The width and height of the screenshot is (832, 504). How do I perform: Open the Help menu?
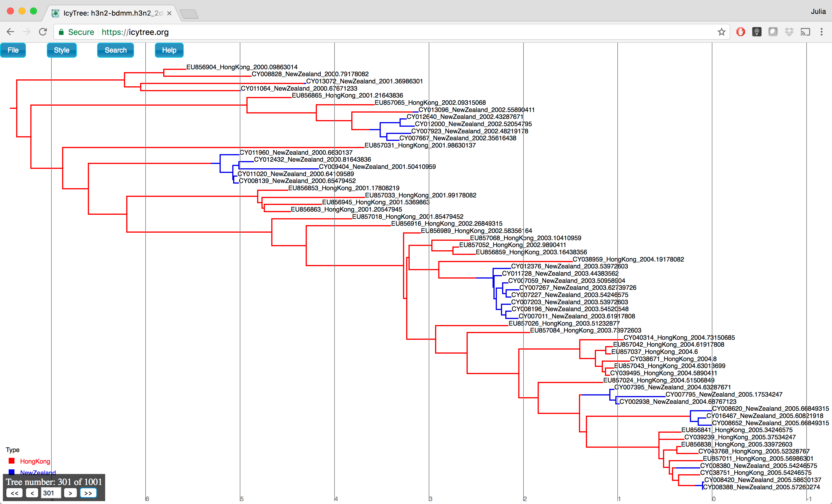(169, 50)
